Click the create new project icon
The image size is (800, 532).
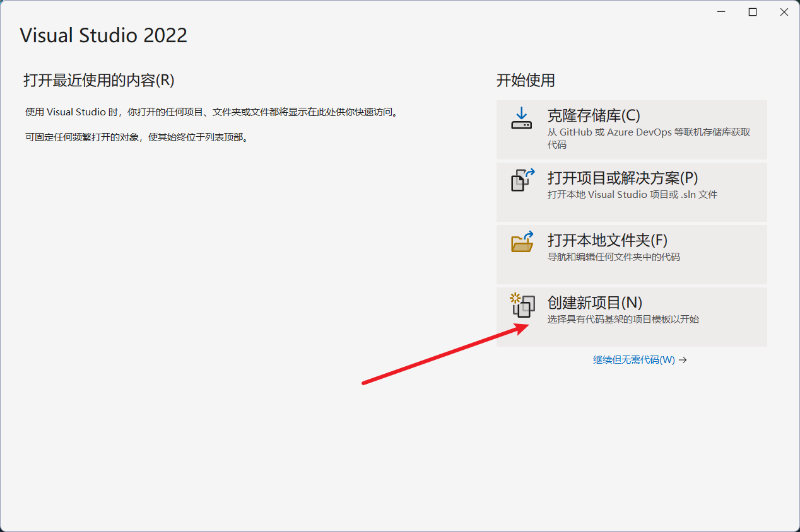pyautogui.click(x=522, y=305)
